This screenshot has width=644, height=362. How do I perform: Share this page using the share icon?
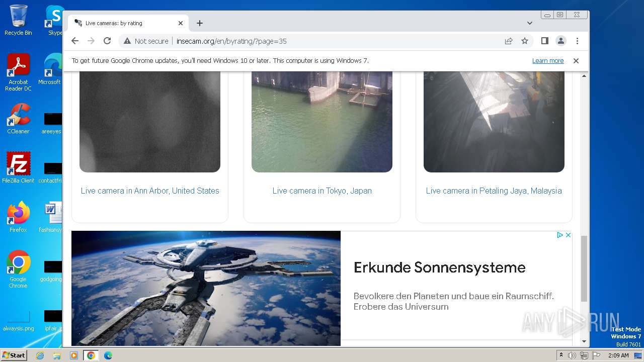point(509,41)
